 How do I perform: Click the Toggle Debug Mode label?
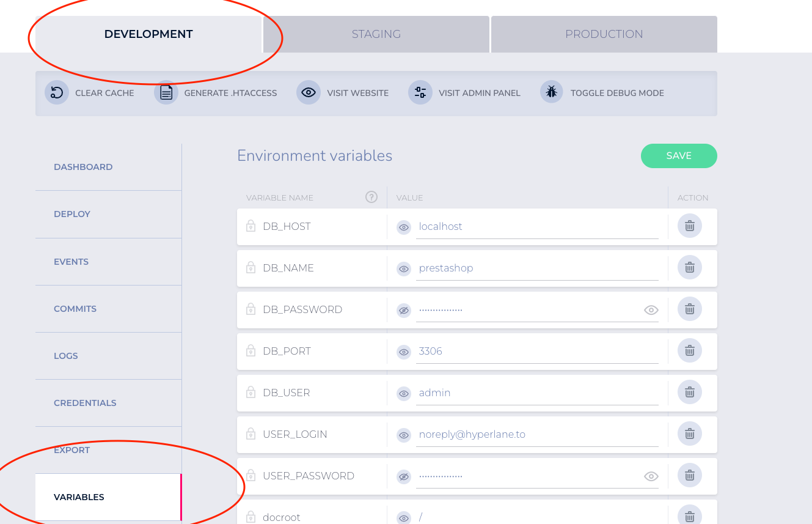coord(617,93)
